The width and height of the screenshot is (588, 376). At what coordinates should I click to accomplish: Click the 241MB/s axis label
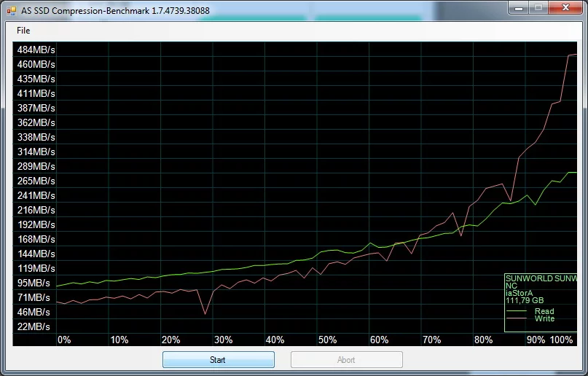coord(36,195)
